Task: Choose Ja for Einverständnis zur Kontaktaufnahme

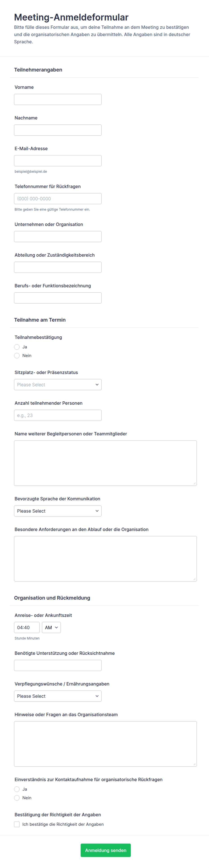Action: tap(17, 789)
